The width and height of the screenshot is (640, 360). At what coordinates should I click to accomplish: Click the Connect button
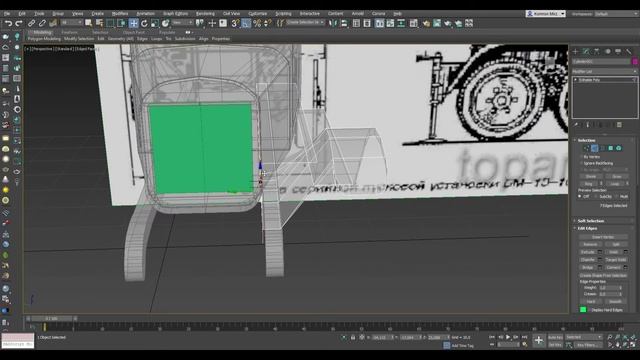click(613, 268)
